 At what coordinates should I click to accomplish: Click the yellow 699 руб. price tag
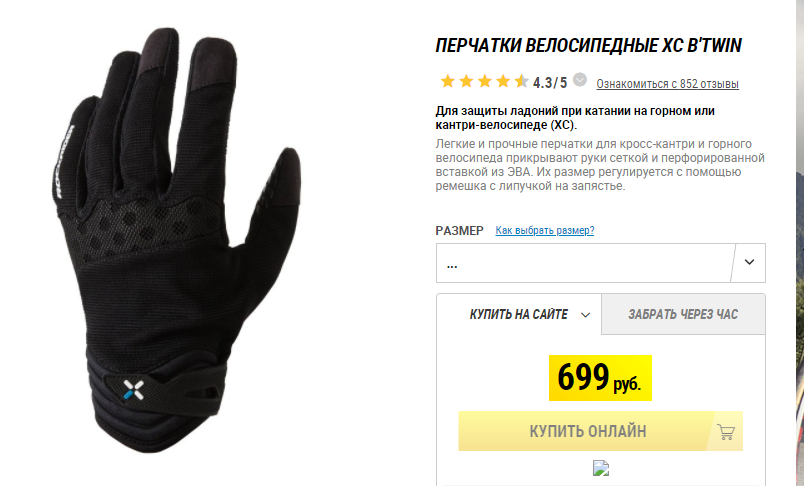(x=600, y=378)
